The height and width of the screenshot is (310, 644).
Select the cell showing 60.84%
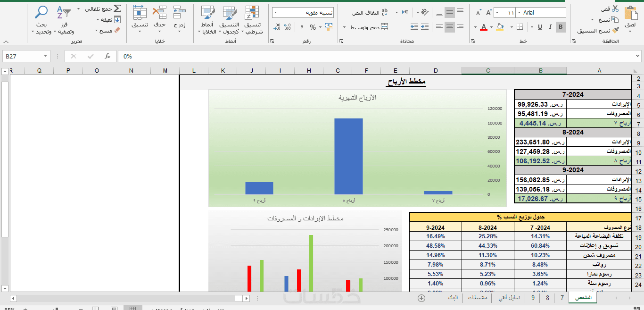[541, 246]
